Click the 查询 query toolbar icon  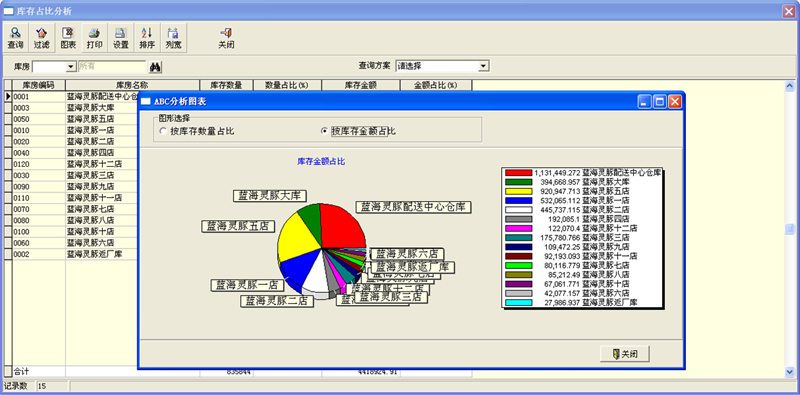15,38
